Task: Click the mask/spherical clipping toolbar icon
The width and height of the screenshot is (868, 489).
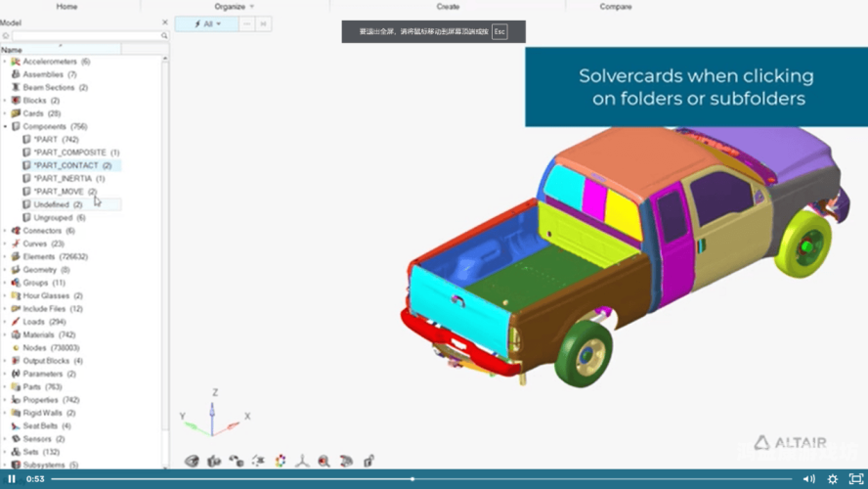Action: point(347,461)
